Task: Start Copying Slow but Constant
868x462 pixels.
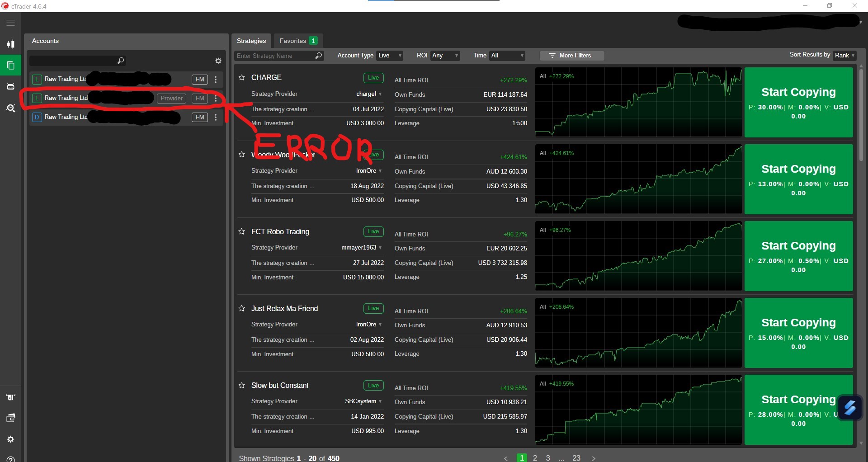Action: point(798,410)
